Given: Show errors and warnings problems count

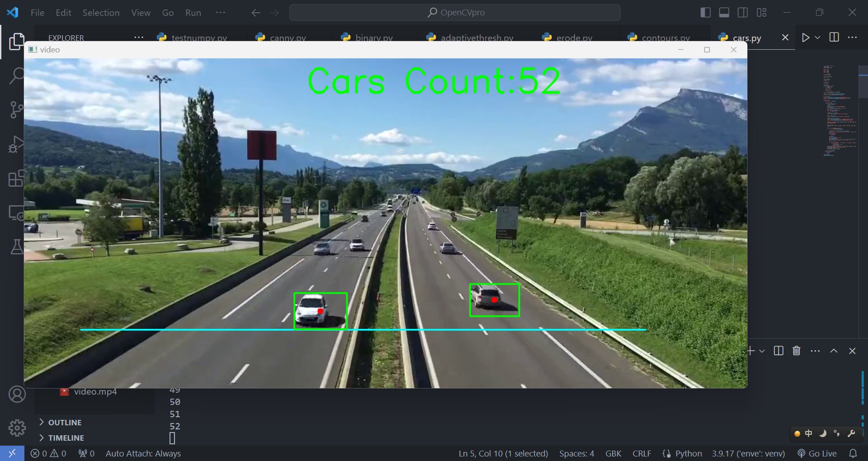Looking at the screenshot, I should (x=48, y=453).
